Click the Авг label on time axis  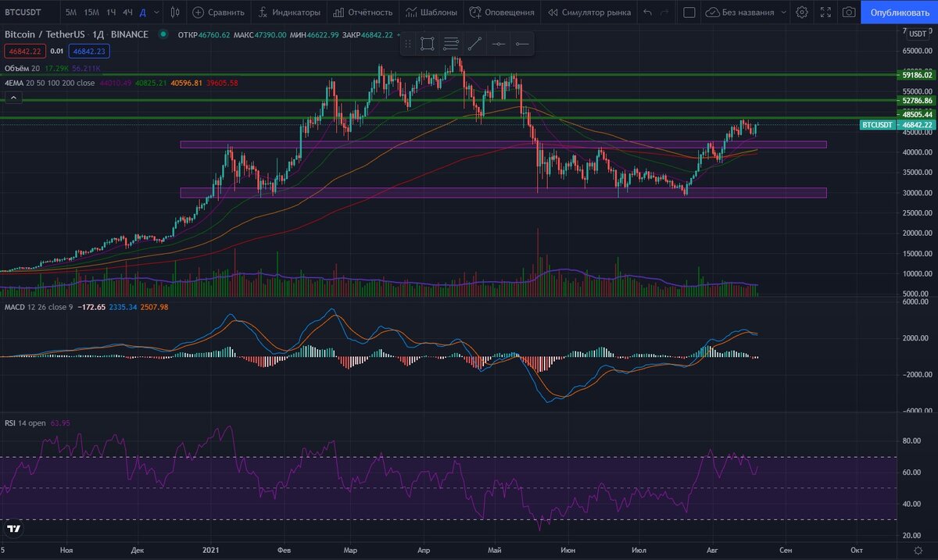[711, 551]
